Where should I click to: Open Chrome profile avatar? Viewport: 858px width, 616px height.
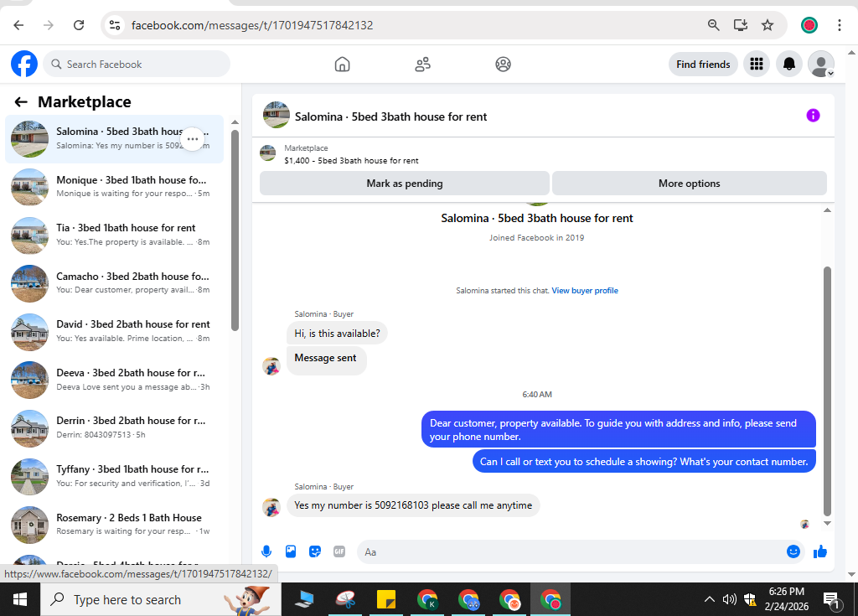pos(809,25)
